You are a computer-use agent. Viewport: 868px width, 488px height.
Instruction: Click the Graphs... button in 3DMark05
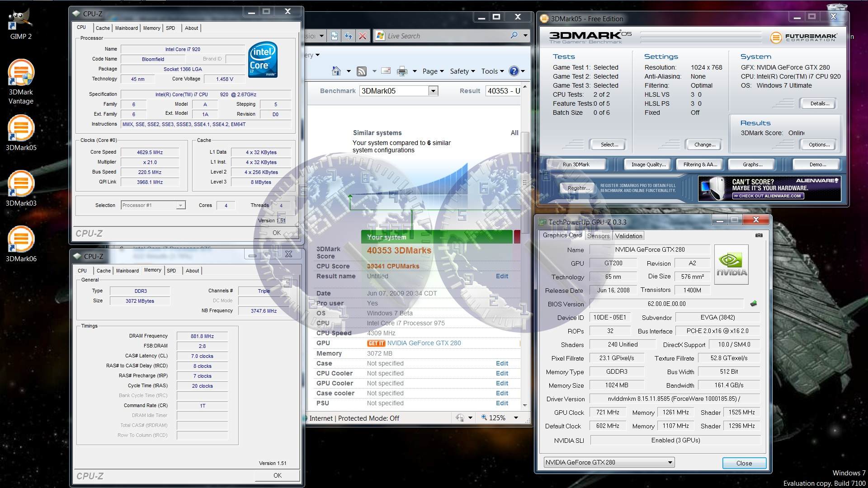(x=752, y=164)
